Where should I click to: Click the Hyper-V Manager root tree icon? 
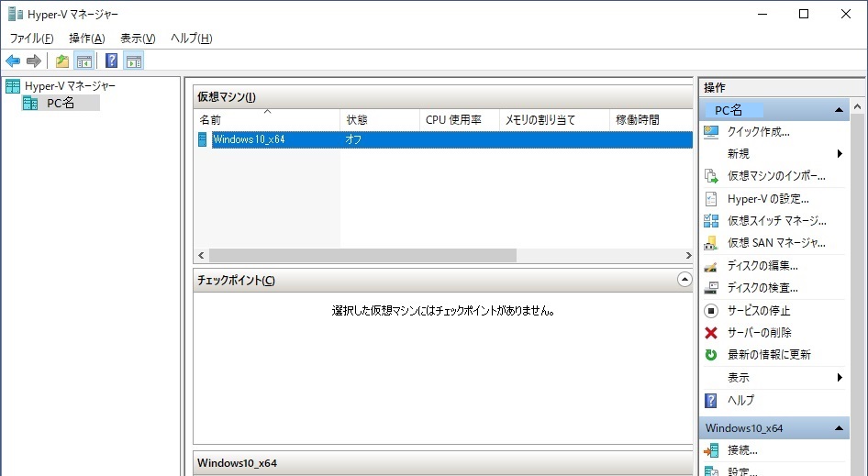(13, 86)
